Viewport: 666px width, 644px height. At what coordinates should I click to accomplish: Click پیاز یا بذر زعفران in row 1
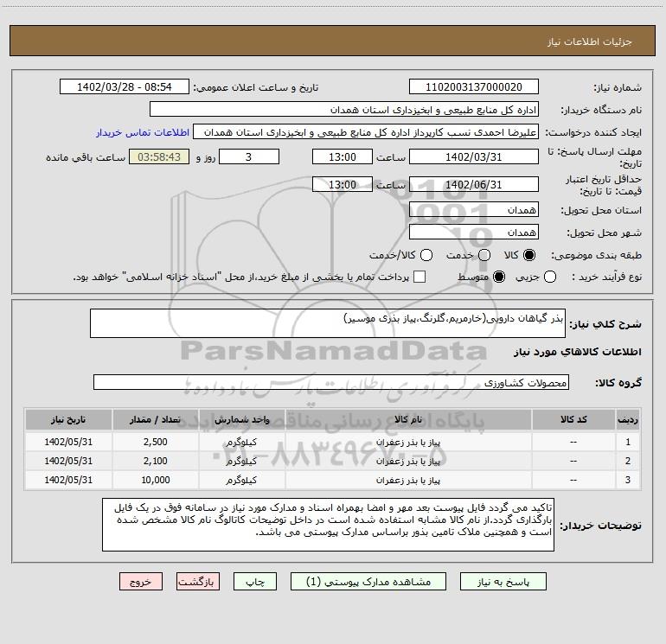point(408,443)
